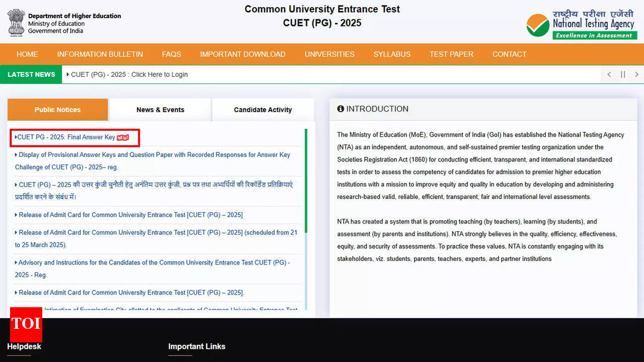644x362 pixels.
Task: Pause the latest news ticker
Action: coord(623,74)
